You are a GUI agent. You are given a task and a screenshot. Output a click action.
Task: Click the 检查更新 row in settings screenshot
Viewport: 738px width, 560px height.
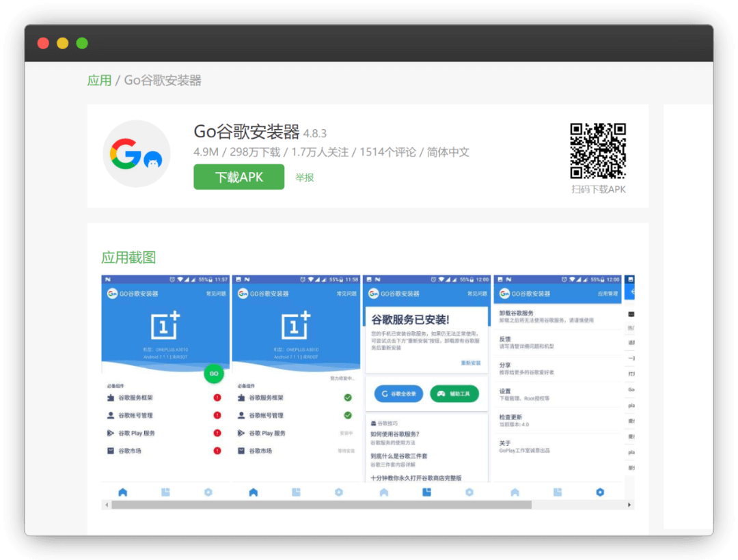[x=558, y=421]
